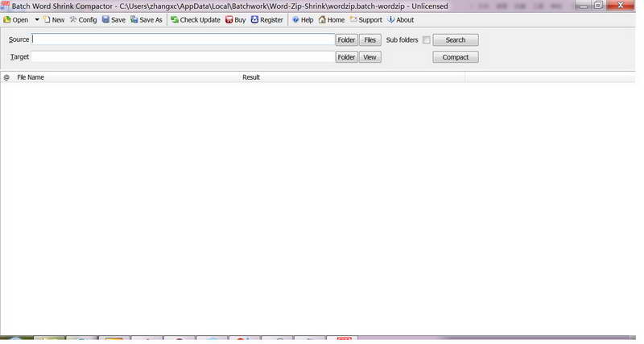Choose Save As in toolbar
The image size is (644, 344).
coord(147,19)
